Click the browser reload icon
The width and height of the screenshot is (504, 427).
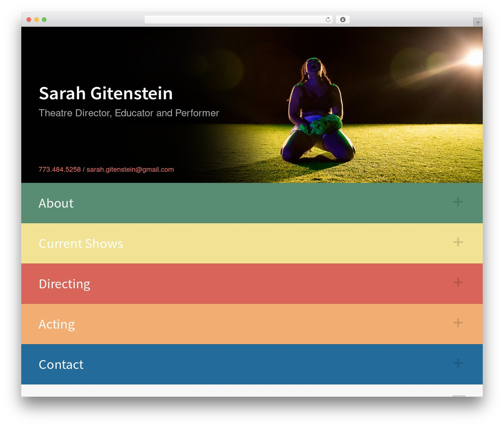click(328, 20)
